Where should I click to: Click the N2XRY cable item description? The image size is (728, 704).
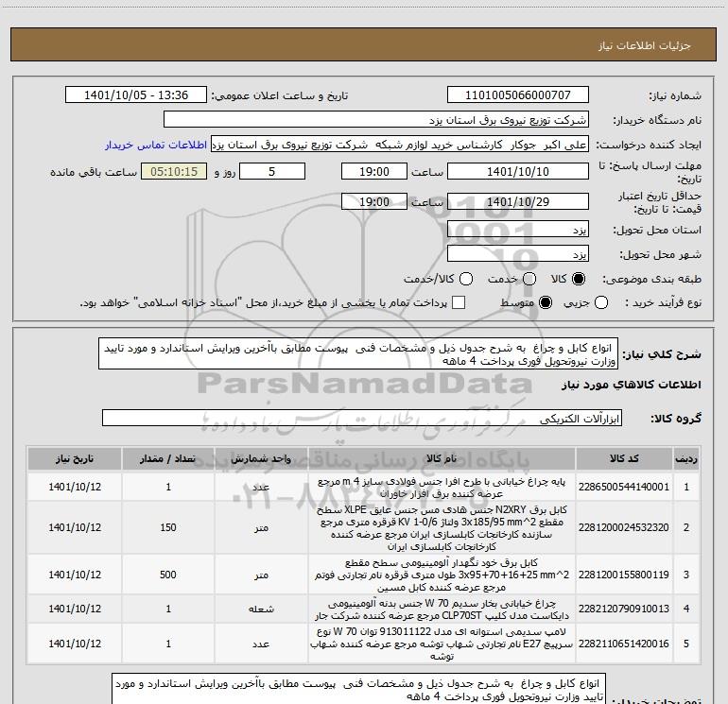pos(442,528)
